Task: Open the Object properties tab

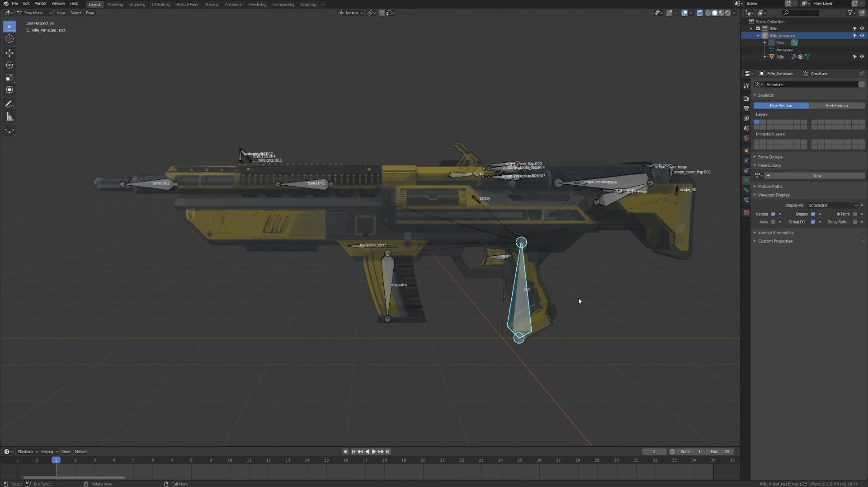Action: point(746,150)
